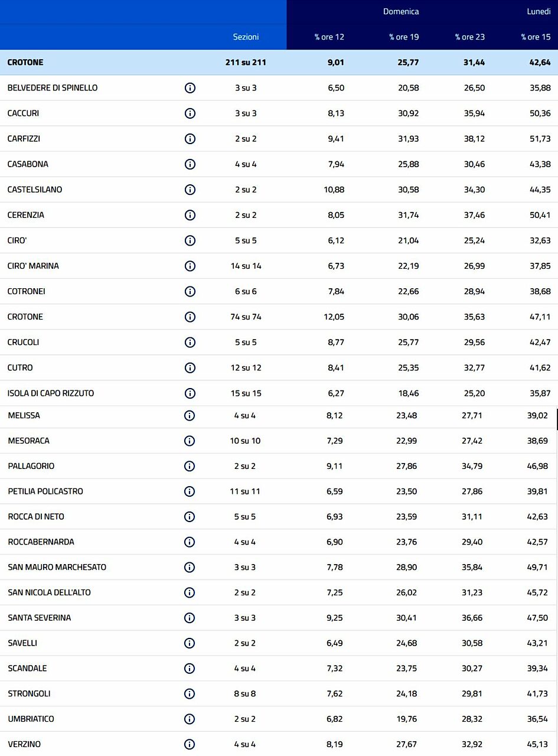558x756 pixels.
Task: Click info icon for Strongoli
Action: (x=190, y=693)
